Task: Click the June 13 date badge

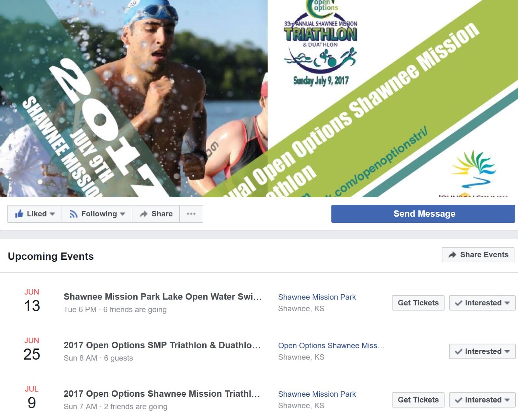Action: click(32, 301)
